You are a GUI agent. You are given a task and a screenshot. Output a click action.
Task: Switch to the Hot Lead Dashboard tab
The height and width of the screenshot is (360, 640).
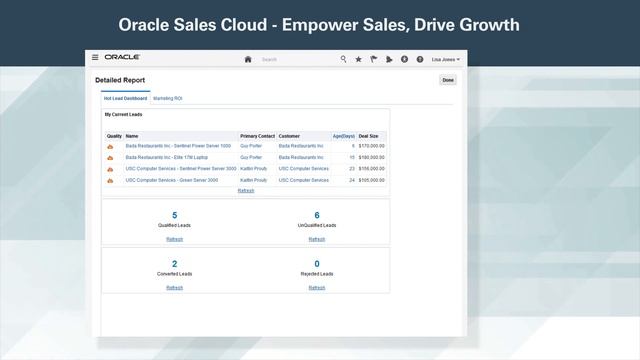[125, 98]
